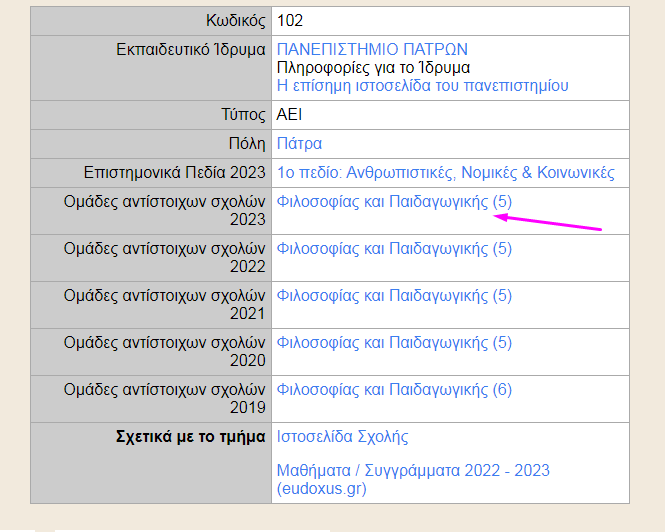Click the ΑΕΙ type value
Screen dimensions: 665x532
289,115
